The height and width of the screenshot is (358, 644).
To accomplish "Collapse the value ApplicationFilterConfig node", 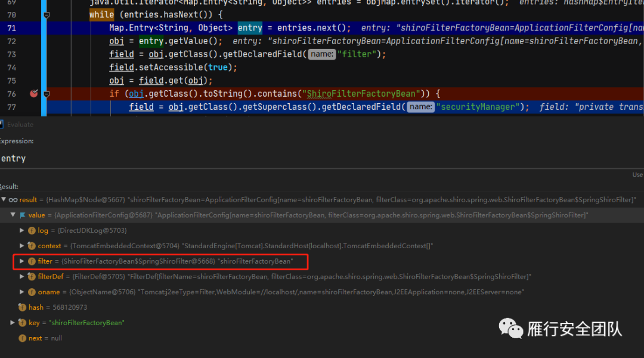I will (x=13, y=215).
